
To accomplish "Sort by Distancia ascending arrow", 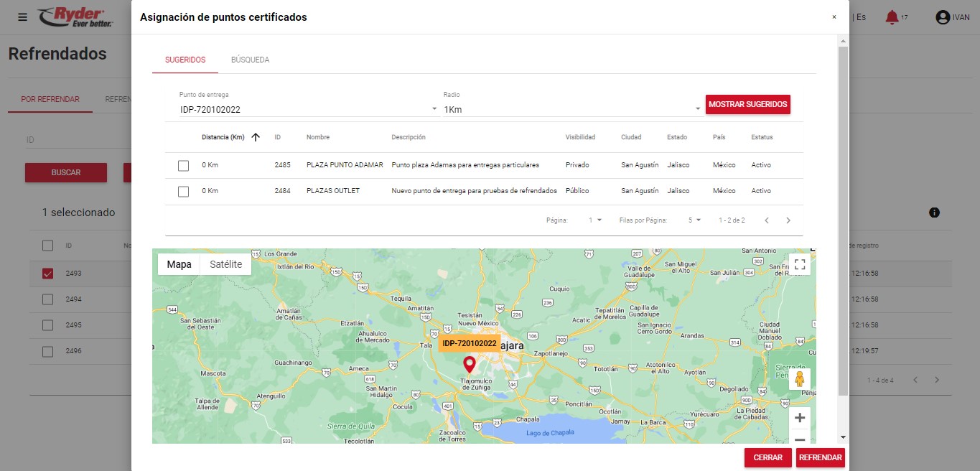I will coord(256,137).
